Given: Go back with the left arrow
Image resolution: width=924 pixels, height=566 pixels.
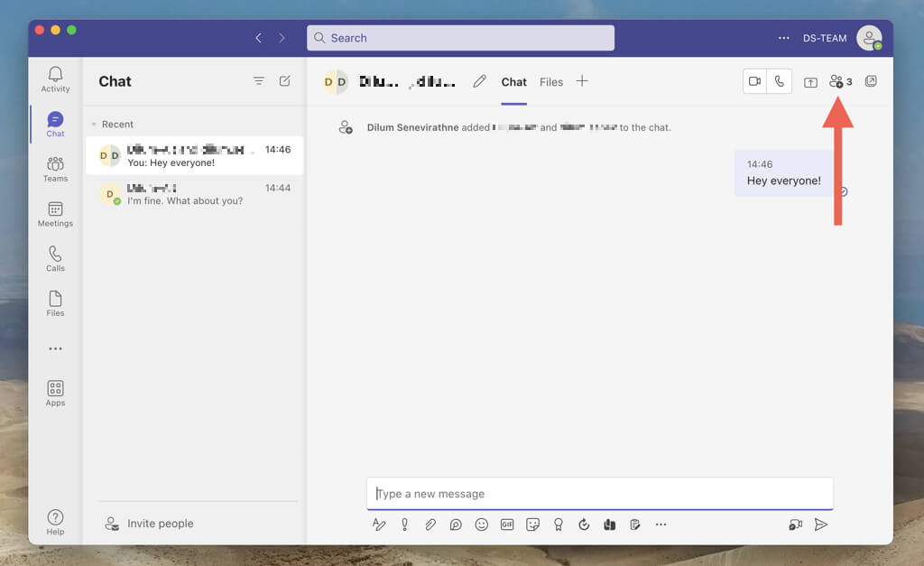Looking at the screenshot, I should click(x=258, y=38).
